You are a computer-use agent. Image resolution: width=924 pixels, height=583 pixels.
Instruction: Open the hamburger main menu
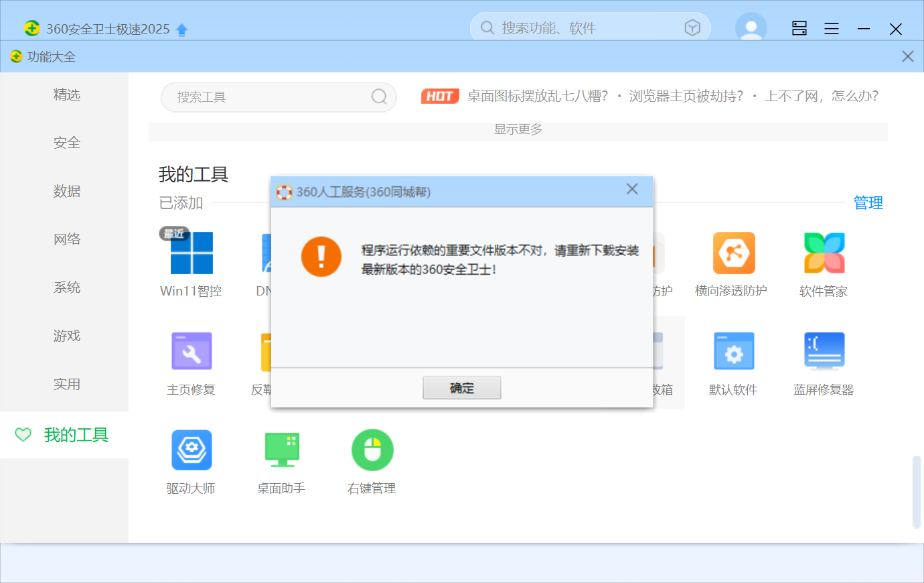[832, 29]
